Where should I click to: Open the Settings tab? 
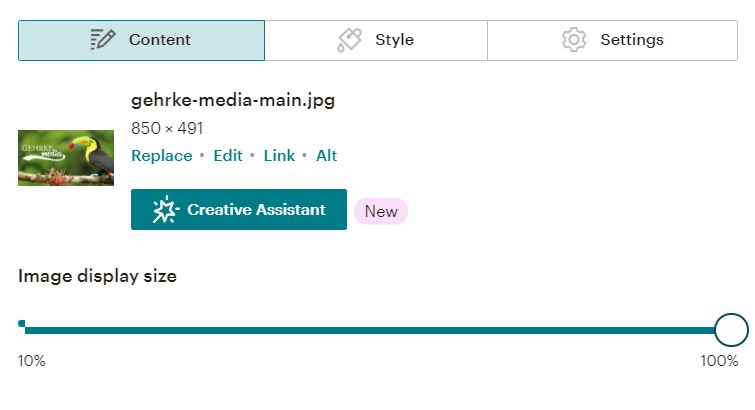[x=612, y=40]
